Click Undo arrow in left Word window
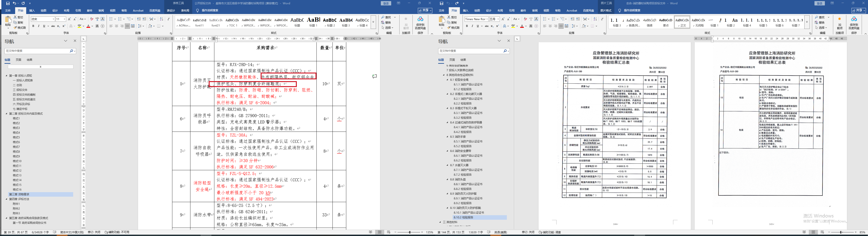The height and width of the screenshot is (236, 868). tap(14, 3)
